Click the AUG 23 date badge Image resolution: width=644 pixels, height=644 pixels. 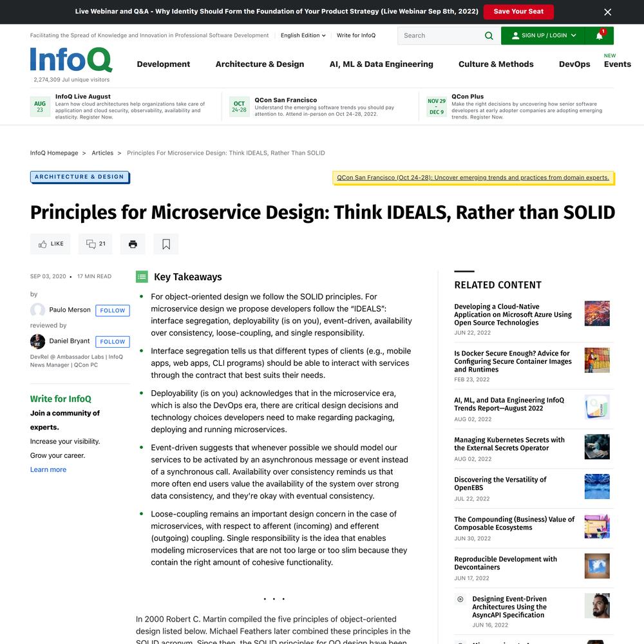[x=40, y=107]
